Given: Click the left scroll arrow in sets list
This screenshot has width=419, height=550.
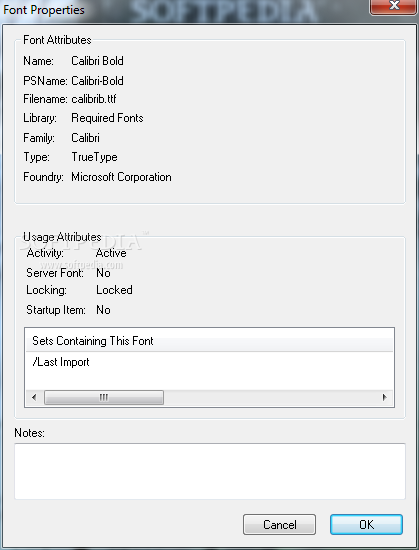Looking at the screenshot, I should [x=34, y=397].
